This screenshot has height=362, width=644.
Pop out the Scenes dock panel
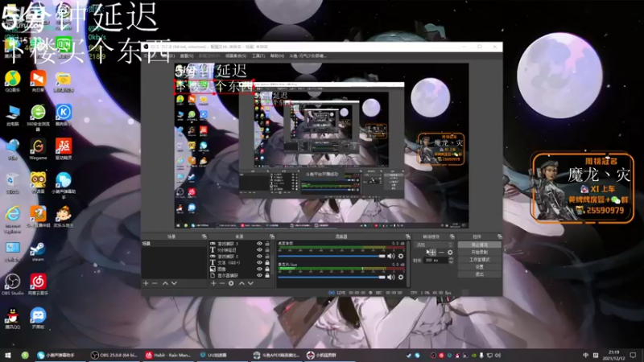click(x=204, y=237)
